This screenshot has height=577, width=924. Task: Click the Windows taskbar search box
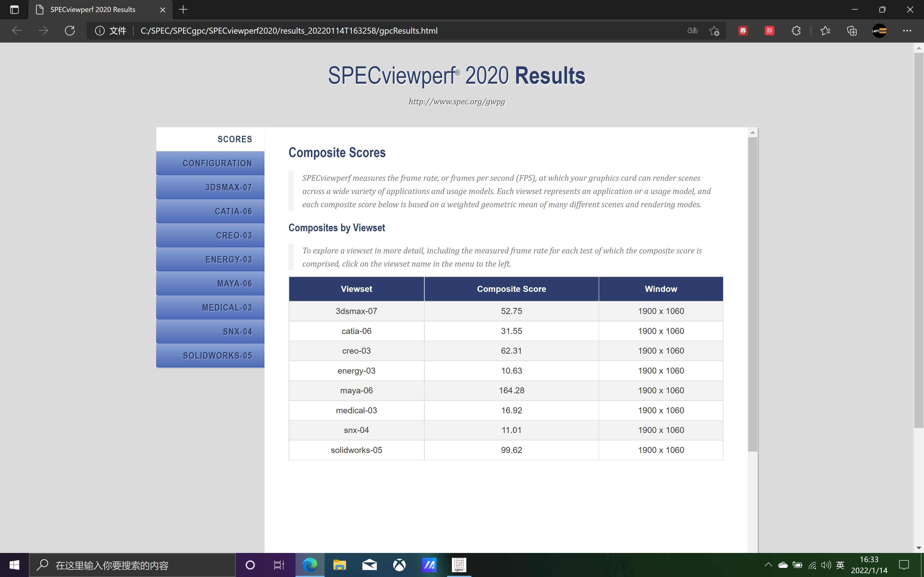(132, 565)
